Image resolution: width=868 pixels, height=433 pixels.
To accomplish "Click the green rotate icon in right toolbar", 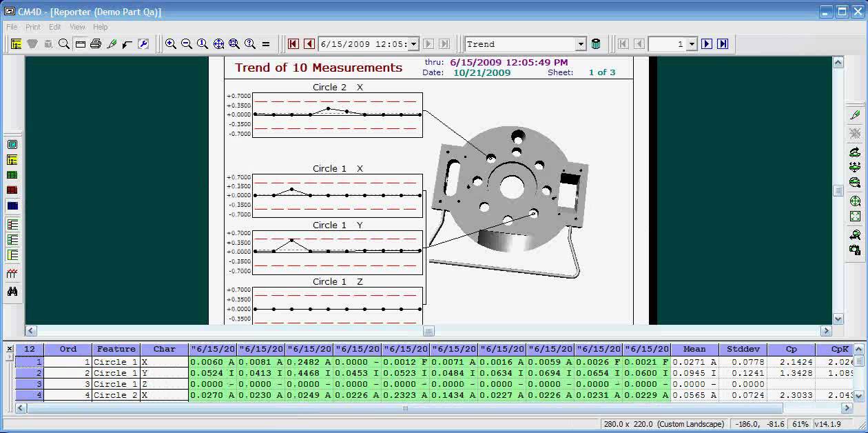I will pyautogui.click(x=855, y=152).
